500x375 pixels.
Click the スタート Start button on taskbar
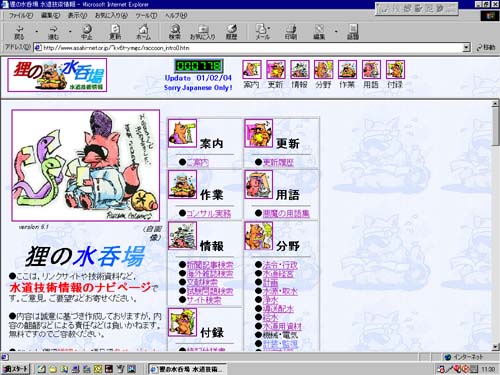point(16,369)
